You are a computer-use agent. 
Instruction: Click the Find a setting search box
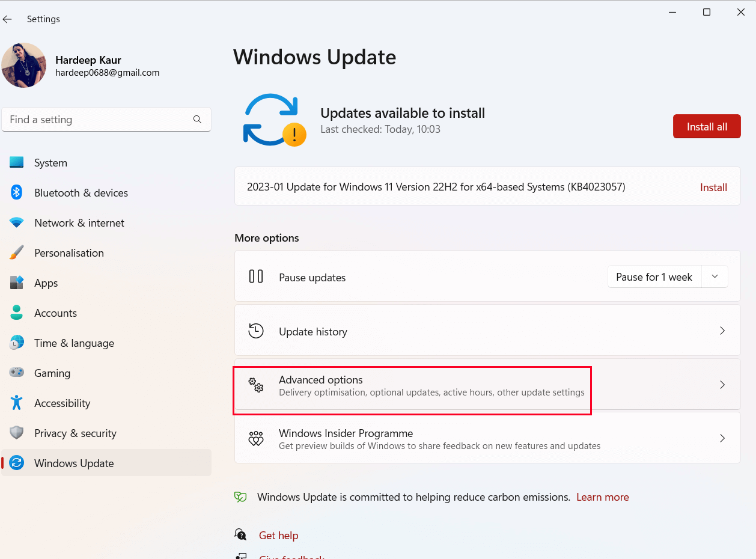pyautogui.click(x=106, y=120)
